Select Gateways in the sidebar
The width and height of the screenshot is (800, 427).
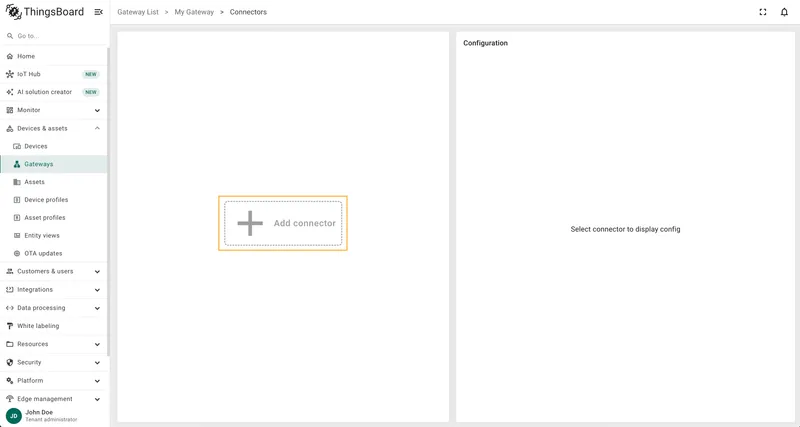pyautogui.click(x=54, y=164)
